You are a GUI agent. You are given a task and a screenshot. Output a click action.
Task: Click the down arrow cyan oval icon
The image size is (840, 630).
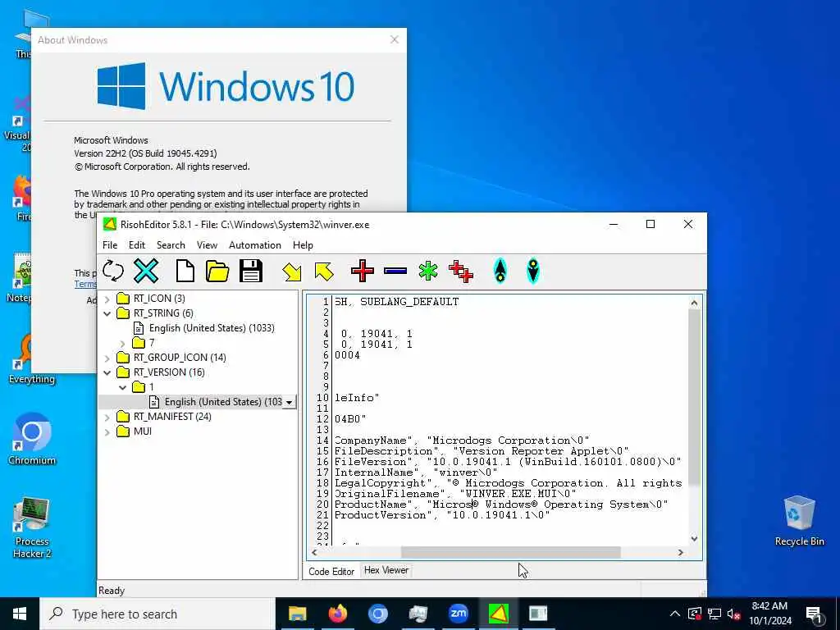pyautogui.click(x=533, y=271)
